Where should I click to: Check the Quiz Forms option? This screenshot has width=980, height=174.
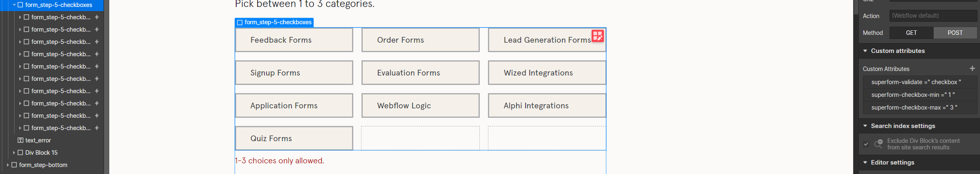point(294,138)
